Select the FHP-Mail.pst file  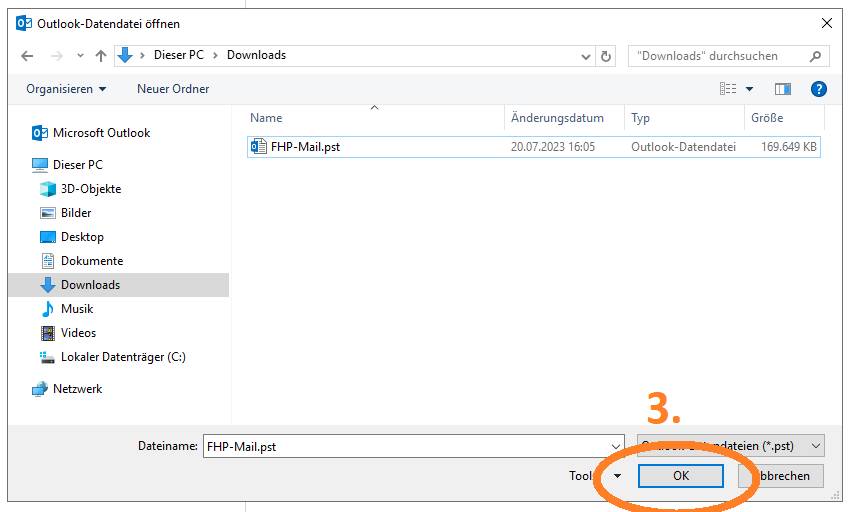(305, 147)
